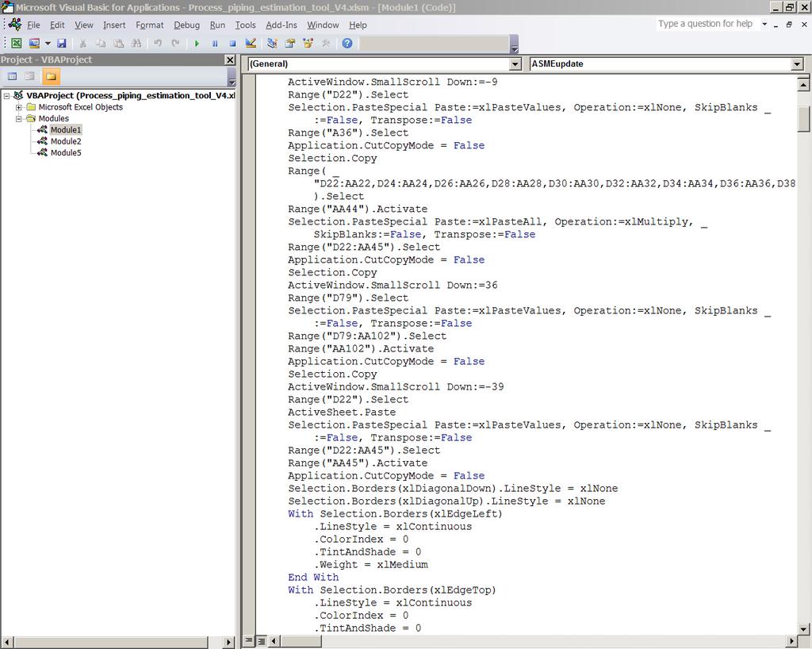Screen dimensions: 812x649
Task: Toggle Folders button in Project panel
Action: [51, 77]
